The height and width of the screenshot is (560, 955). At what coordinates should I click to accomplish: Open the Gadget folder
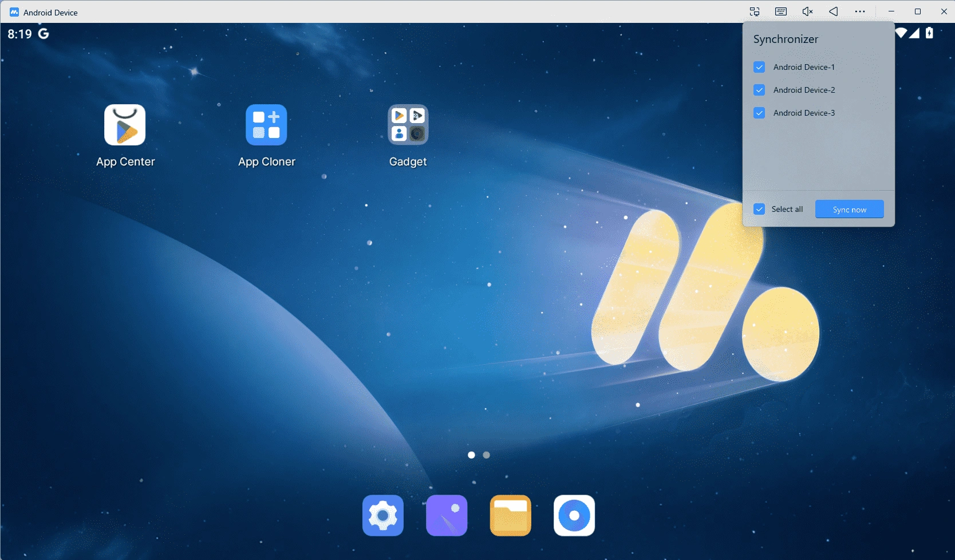point(408,125)
